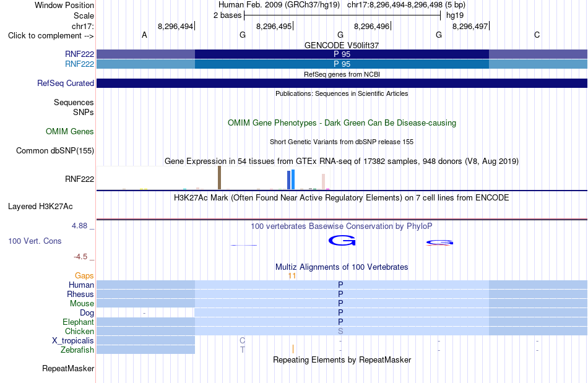This screenshot has height=383, width=588.
Task: Click 'Repeating Elements by RepeatMasker' title
Action: click(342, 359)
